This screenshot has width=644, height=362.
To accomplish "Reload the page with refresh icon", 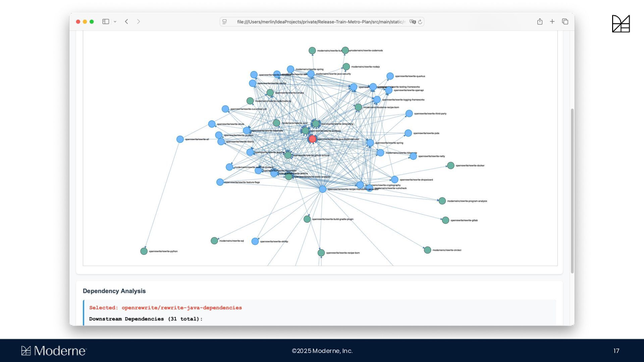I will [x=420, y=22].
